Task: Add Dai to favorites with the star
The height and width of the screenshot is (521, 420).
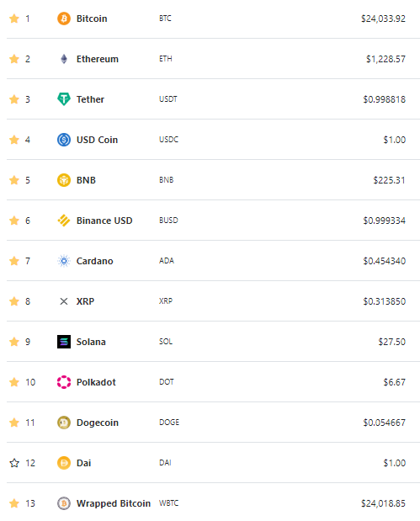Action: [14, 463]
